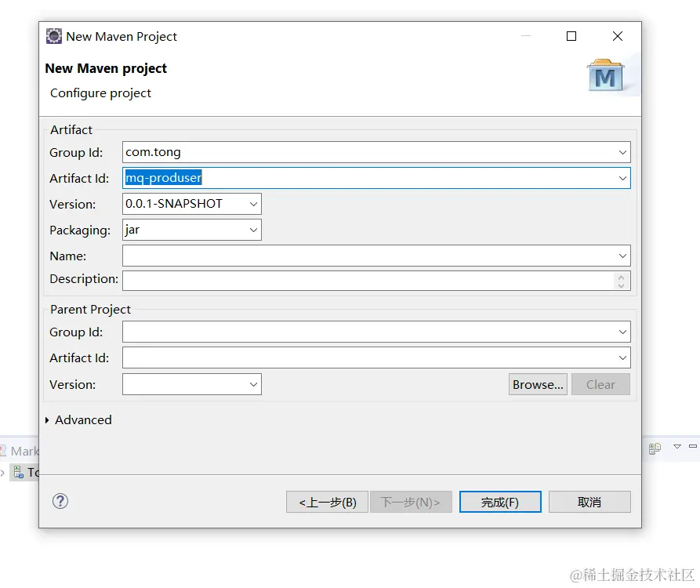The image size is (700, 588).
Task: Go back with the <上一步(B) button
Action: click(x=327, y=502)
